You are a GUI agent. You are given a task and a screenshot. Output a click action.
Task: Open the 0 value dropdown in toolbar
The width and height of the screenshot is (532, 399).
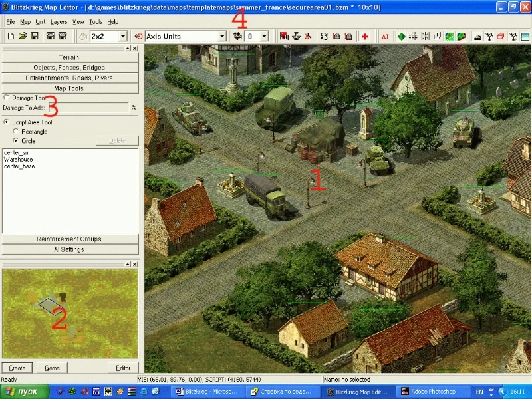click(x=264, y=36)
